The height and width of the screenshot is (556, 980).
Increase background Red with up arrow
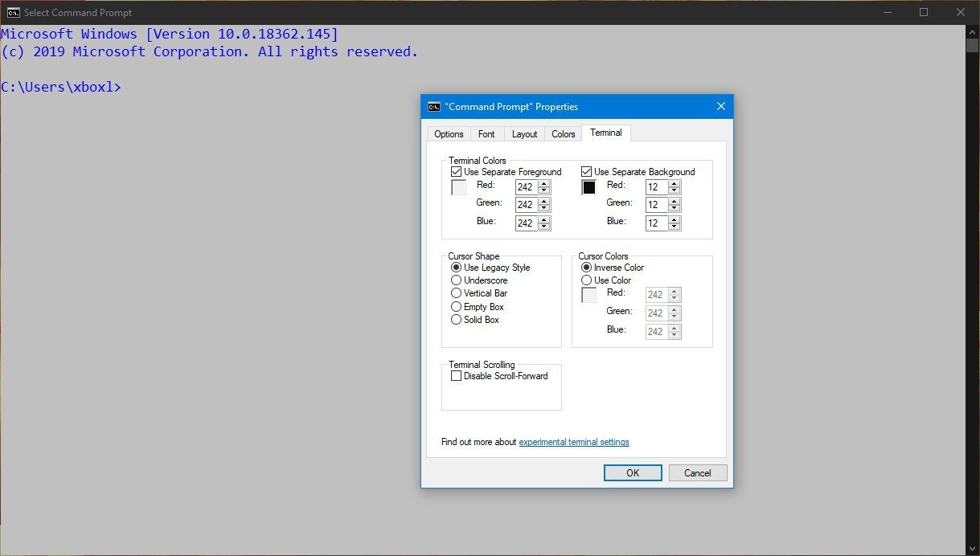click(675, 183)
